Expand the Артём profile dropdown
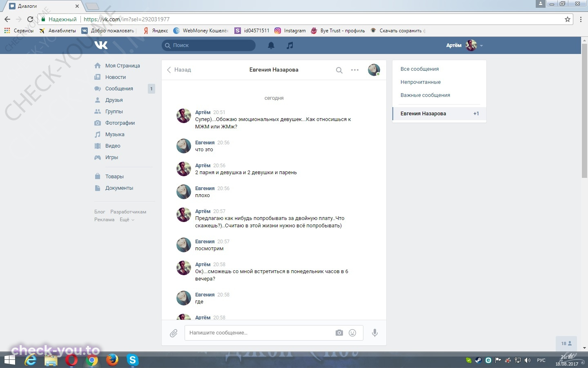588x368 pixels. click(464, 45)
